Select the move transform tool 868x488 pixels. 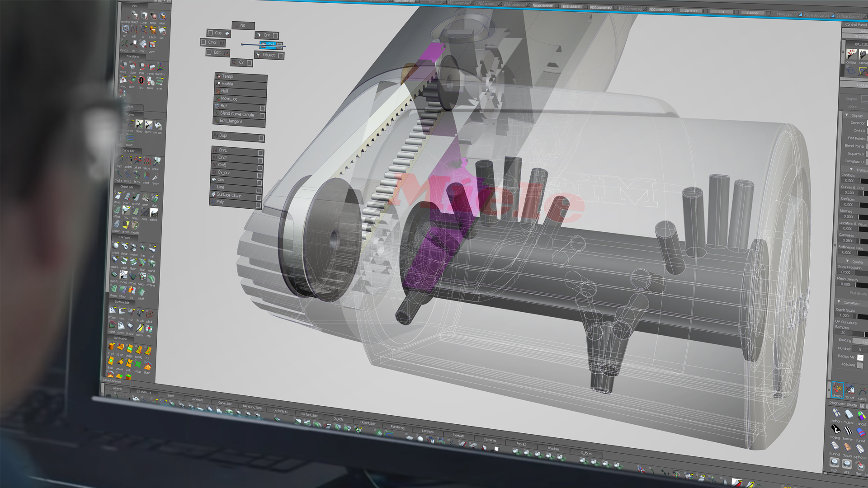tap(123, 66)
